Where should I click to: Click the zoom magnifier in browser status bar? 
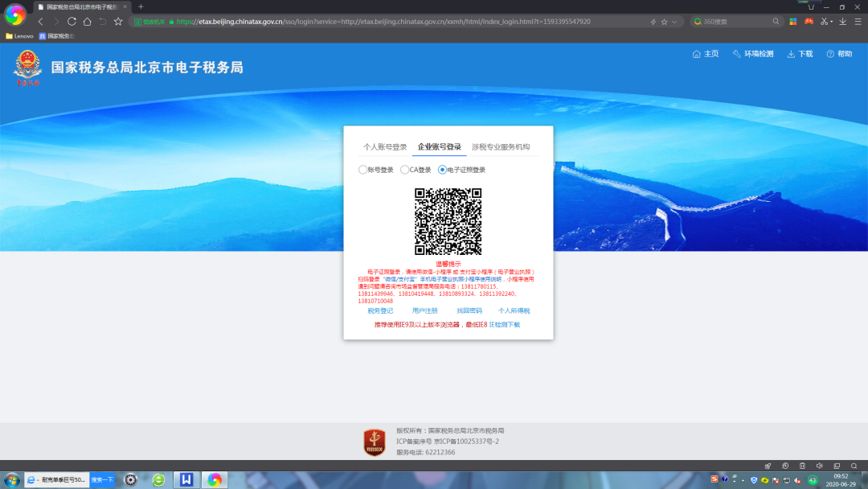point(854,466)
